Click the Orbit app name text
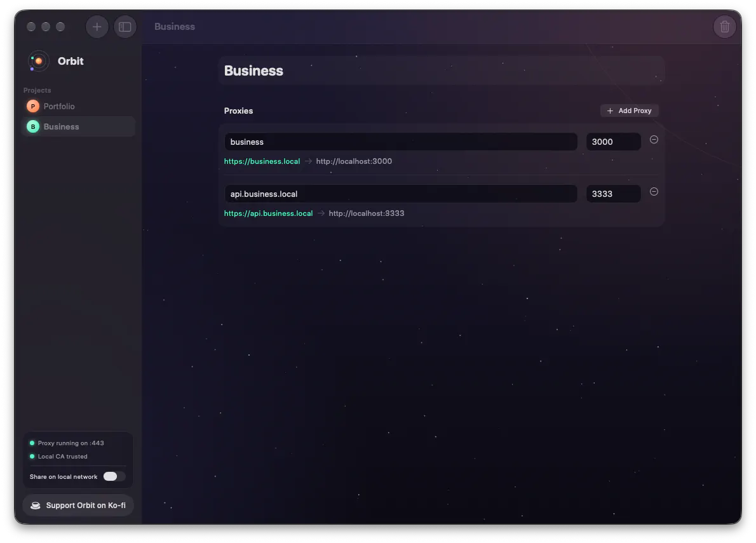Viewport: 756px width, 543px height. click(x=71, y=61)
